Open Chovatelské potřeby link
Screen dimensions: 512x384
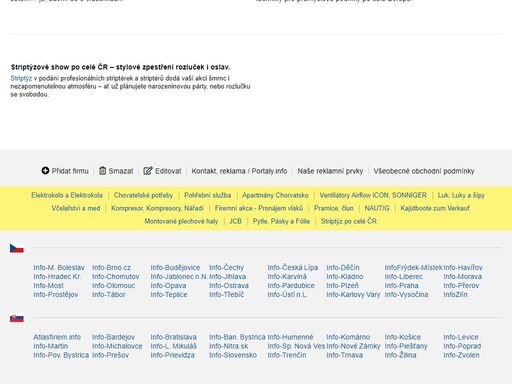pyautogui.click(x=143, y=195)
